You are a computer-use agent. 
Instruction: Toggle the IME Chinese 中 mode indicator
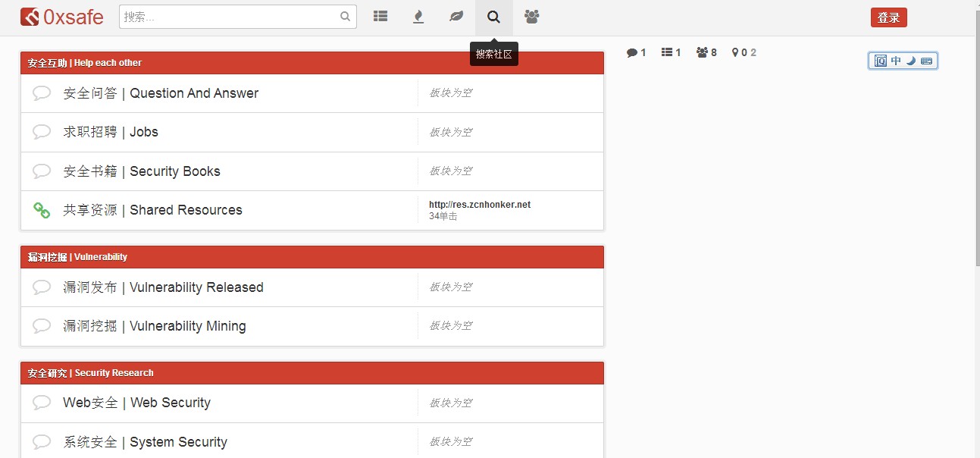(x=896, y=61)
